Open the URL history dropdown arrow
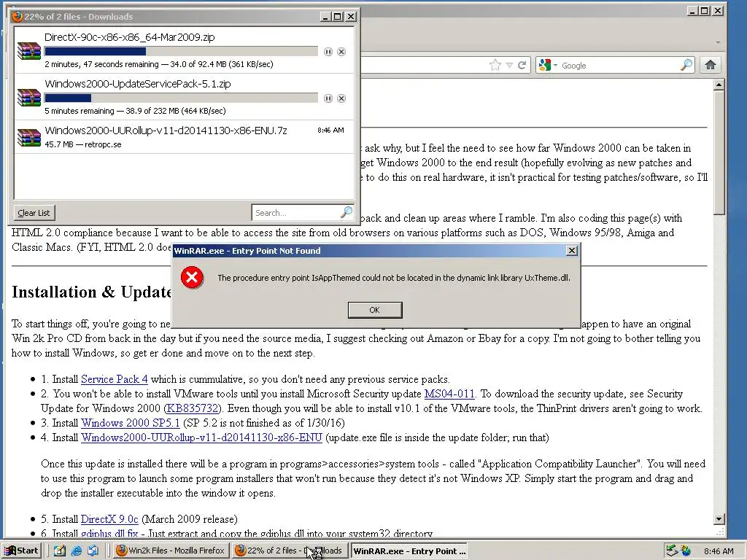The image size is (747, 560). click(509, 65)
